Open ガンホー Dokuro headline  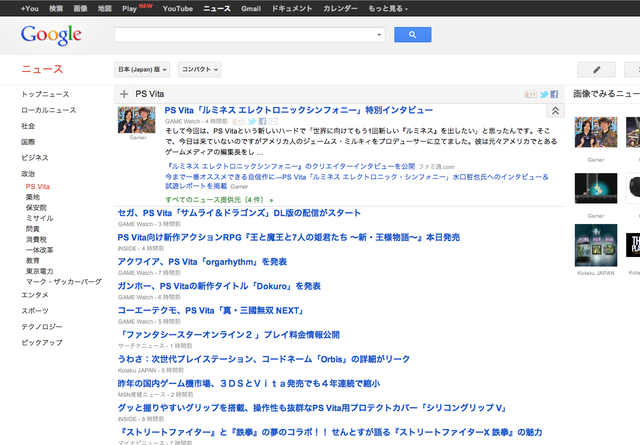[219, 286]
